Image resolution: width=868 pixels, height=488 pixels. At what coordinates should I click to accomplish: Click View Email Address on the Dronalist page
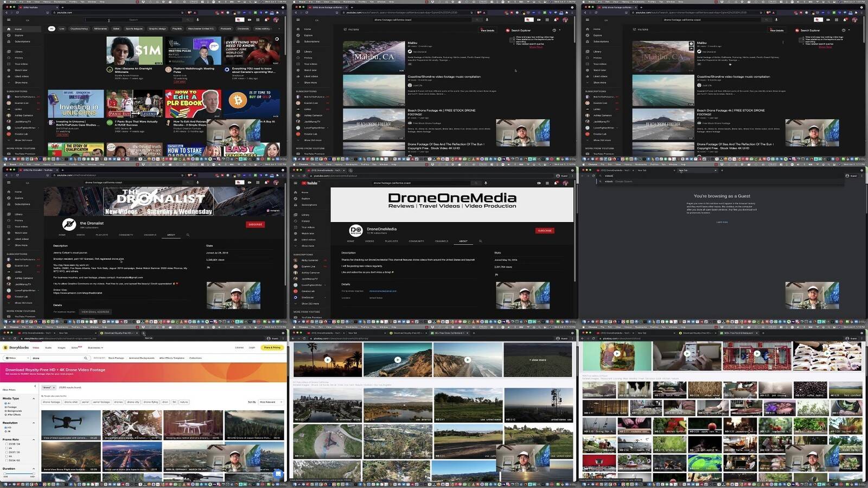[x=95, y=312]
